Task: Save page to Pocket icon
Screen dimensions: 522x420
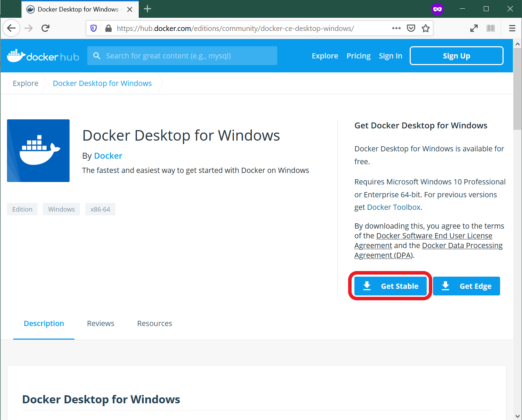Action: [x=411, y=28]
